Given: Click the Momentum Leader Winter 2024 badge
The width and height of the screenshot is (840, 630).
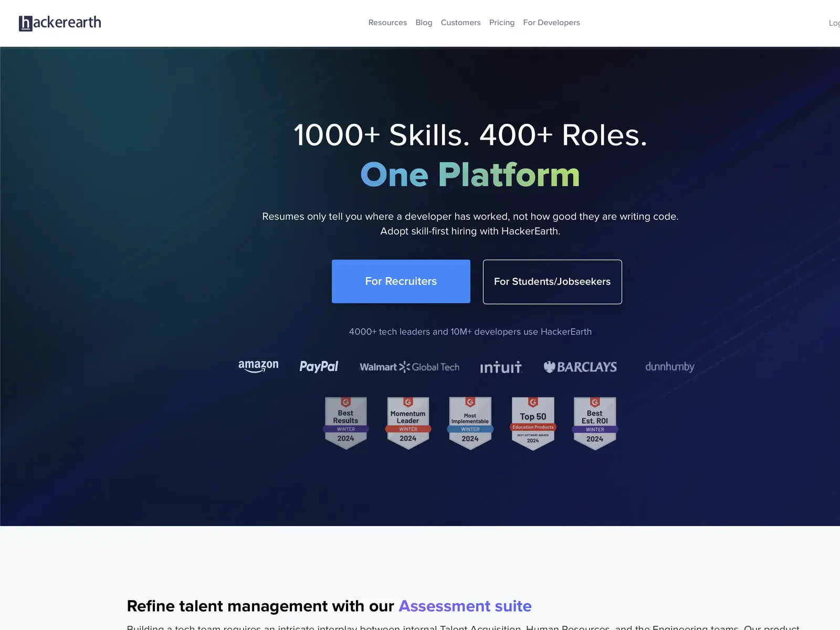Looking at the screenshot, I should pyautogui.click(x=408, y=423).
